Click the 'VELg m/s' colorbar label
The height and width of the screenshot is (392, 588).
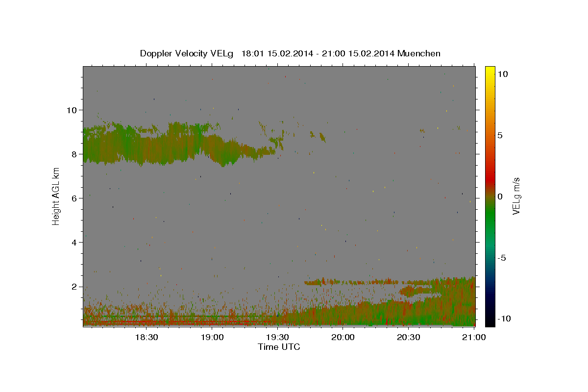(x=516, y=196)
